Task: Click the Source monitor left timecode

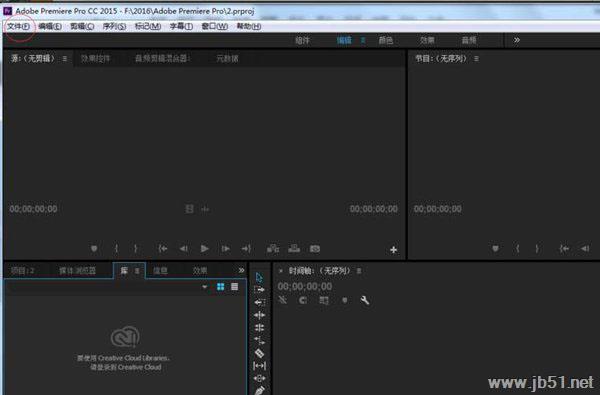Action: pyautogui.click(x=33, y=209)
